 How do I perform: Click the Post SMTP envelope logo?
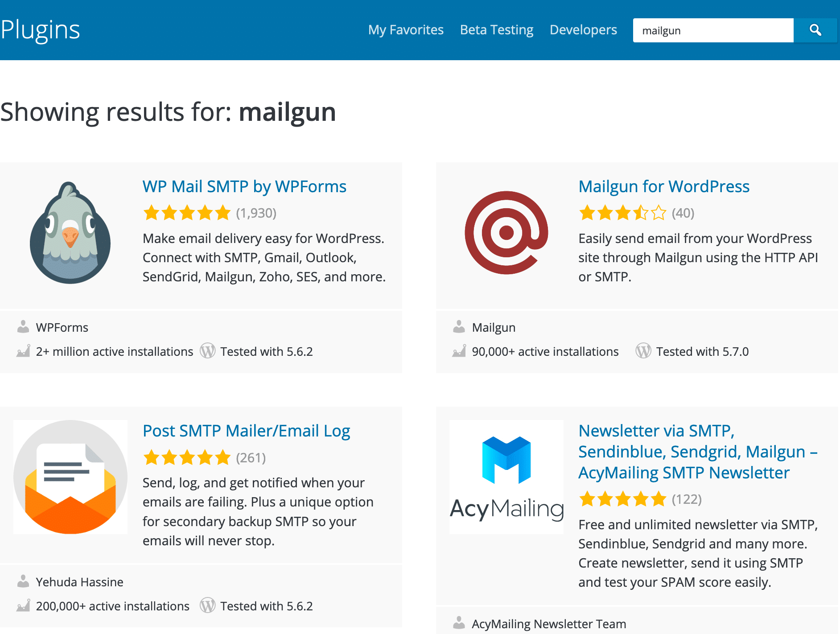pos(70,477)
